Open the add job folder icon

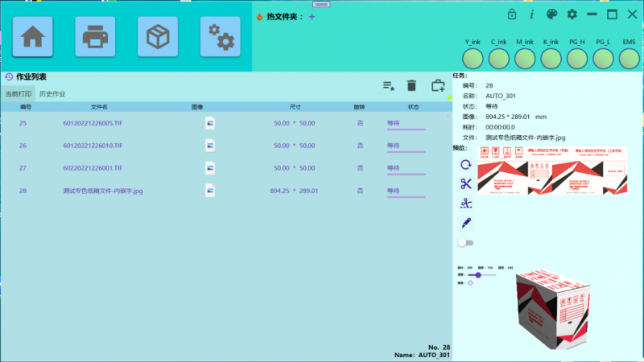point(438,85)
